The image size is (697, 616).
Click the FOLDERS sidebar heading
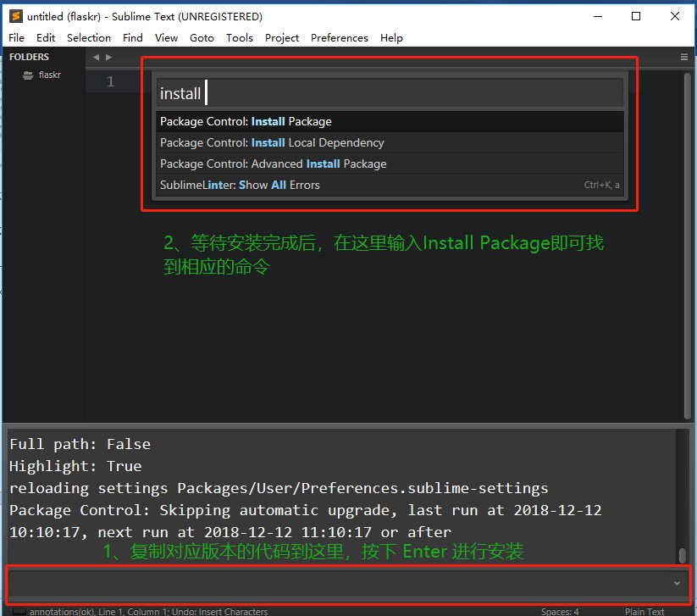click(x=29, y=57)
